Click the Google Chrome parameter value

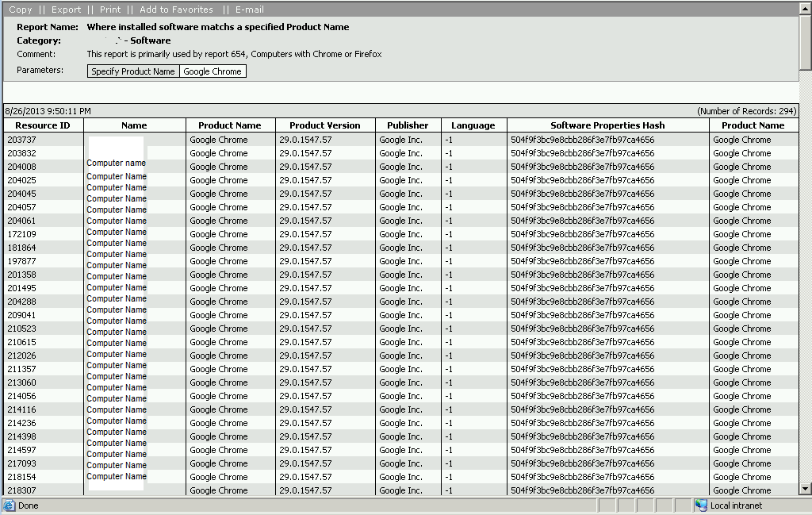point(213,71)
